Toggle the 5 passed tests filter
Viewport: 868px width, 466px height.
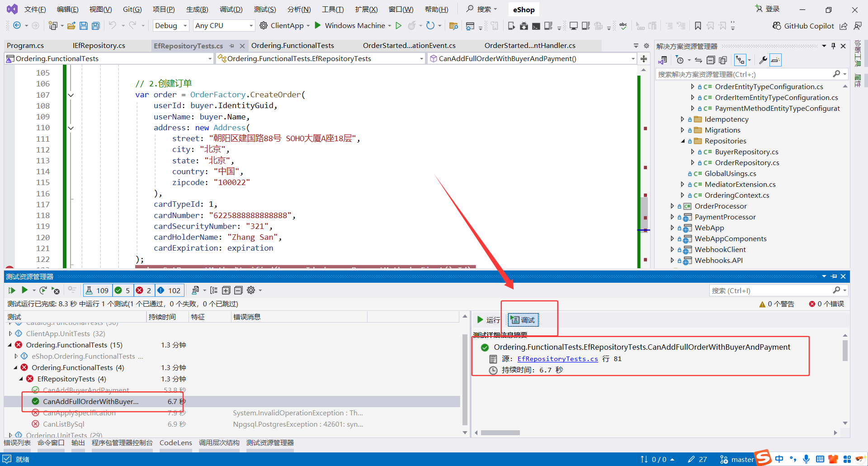coord(123,290)
